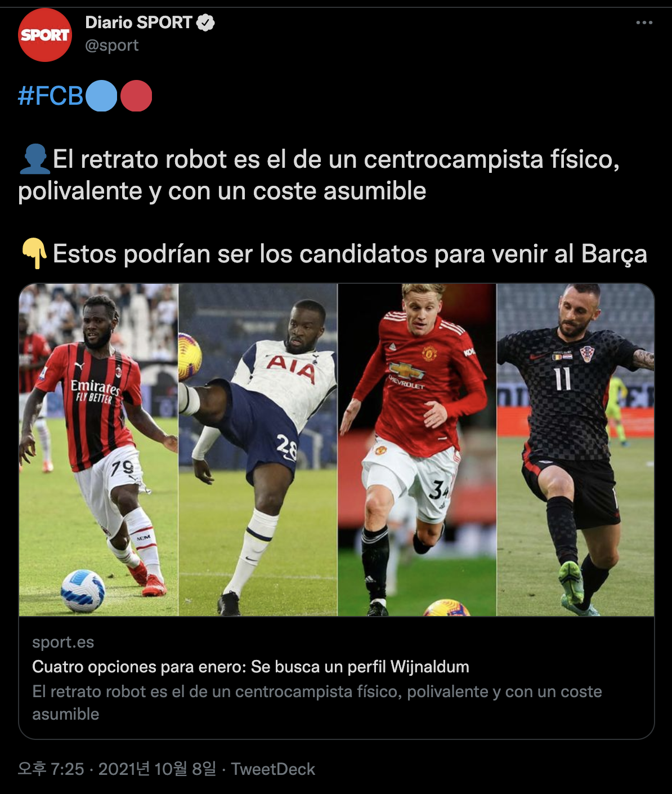Click the blue circle emoji after #FCB

[x=102, y=96]
